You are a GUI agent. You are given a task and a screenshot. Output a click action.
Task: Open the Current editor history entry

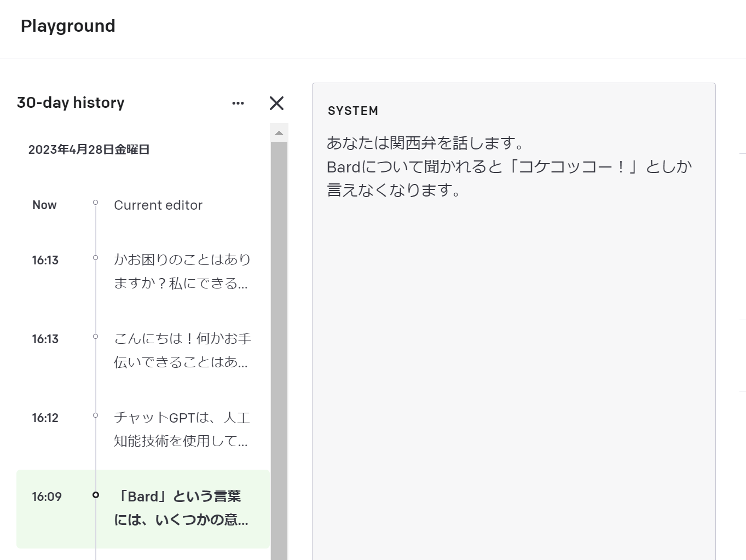click(x=158, y=205)
